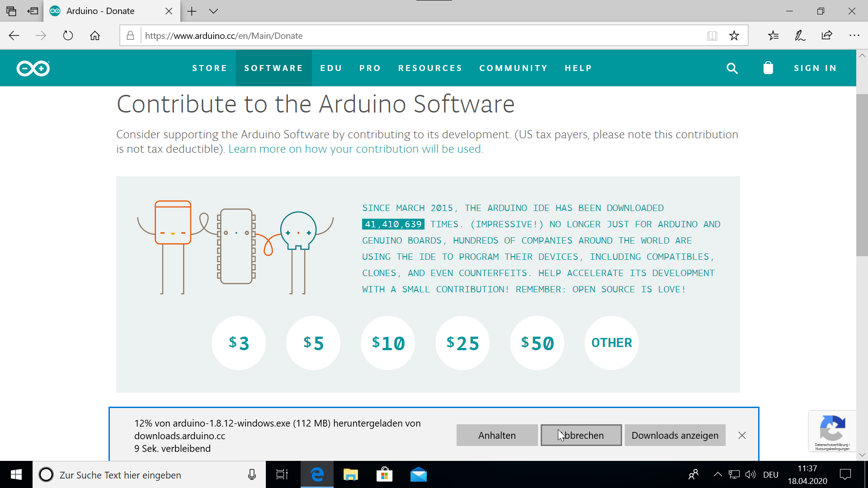
Task: Follow the 'Learn more' contribution link
Action: 356,149
